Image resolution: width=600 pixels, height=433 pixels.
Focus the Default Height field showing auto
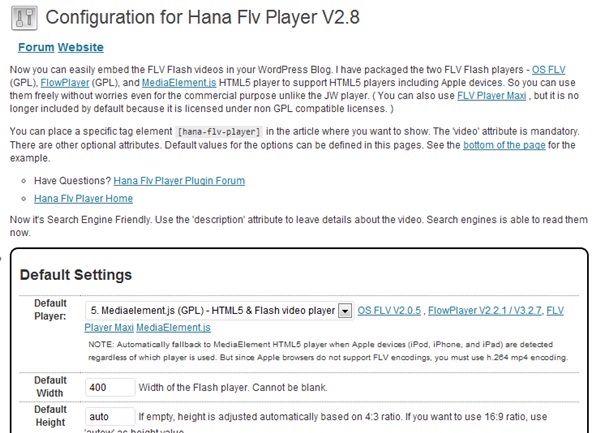(x=110, y=416)
